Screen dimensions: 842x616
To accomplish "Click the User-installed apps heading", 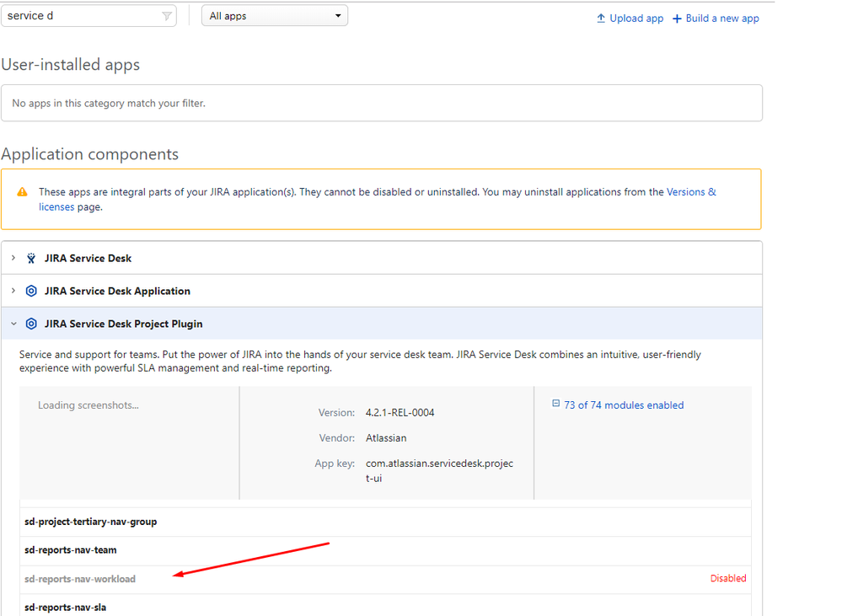I will click(x=70, y=64).
